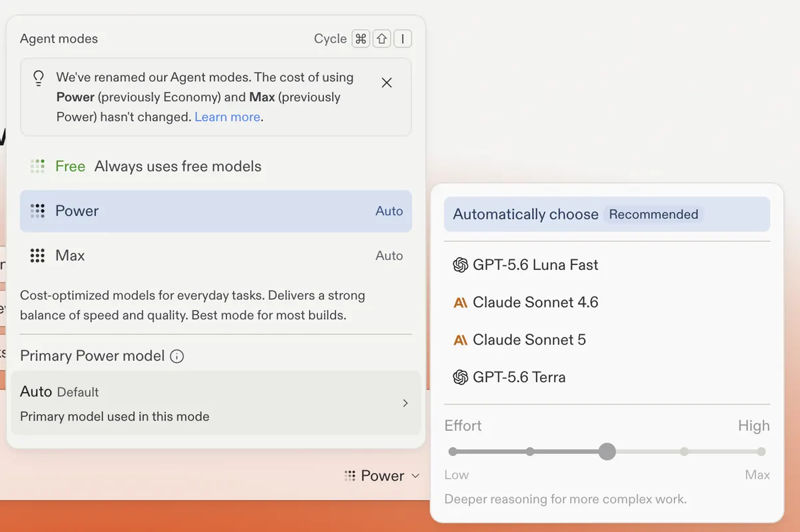800x532 pixels.
Task: Dismiss the renamed Agent modes notice
Action: pos(387,83)
